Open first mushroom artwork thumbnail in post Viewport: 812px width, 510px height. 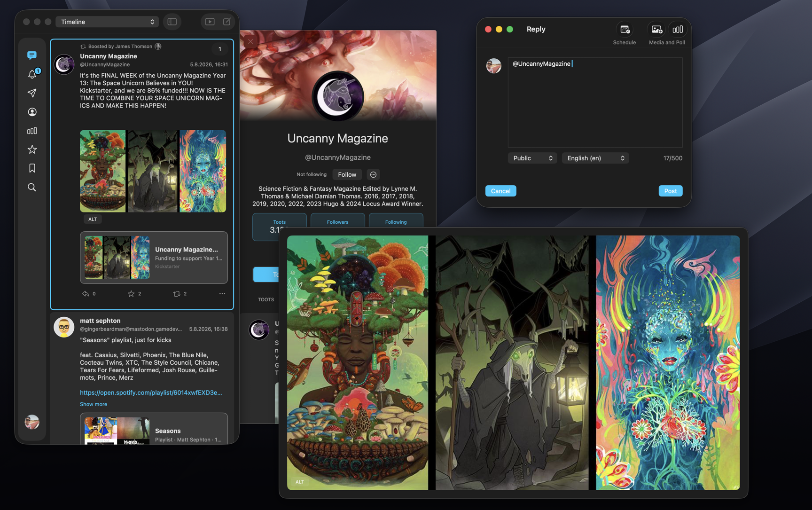(x=102, y=171)
